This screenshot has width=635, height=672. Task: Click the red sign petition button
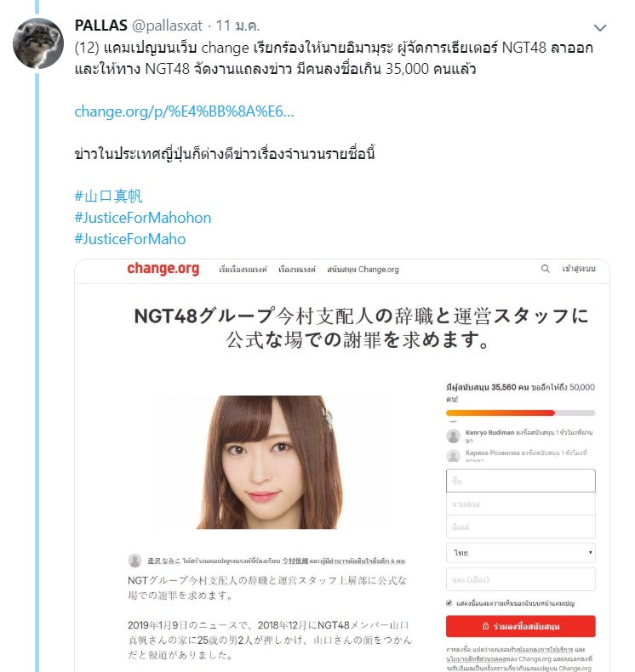(x=521, y=626)
